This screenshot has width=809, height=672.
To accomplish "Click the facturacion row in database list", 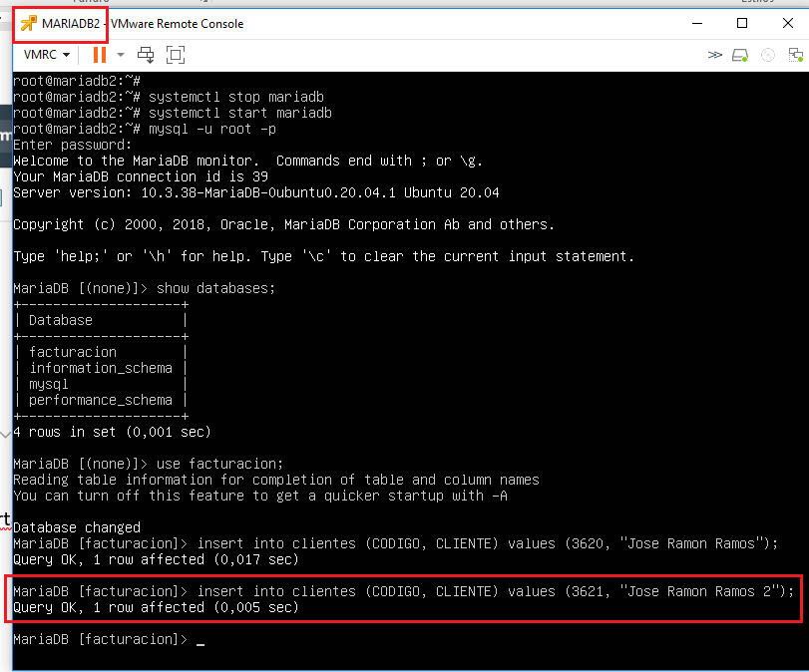I will 73,352.
